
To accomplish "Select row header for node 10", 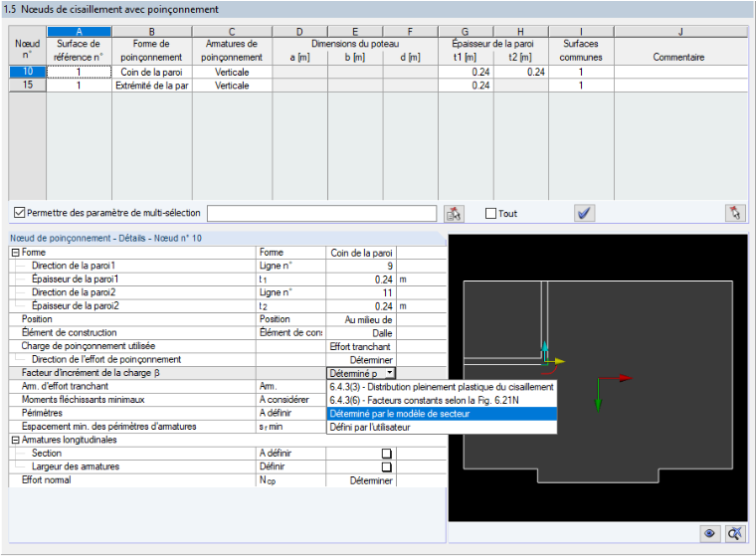I will pos(28,72).
